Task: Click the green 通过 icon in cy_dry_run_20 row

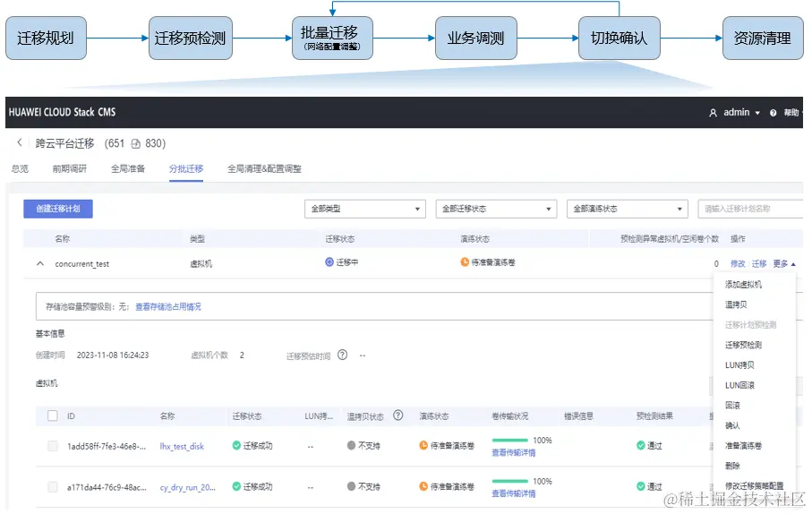Action: coord(641,486)
